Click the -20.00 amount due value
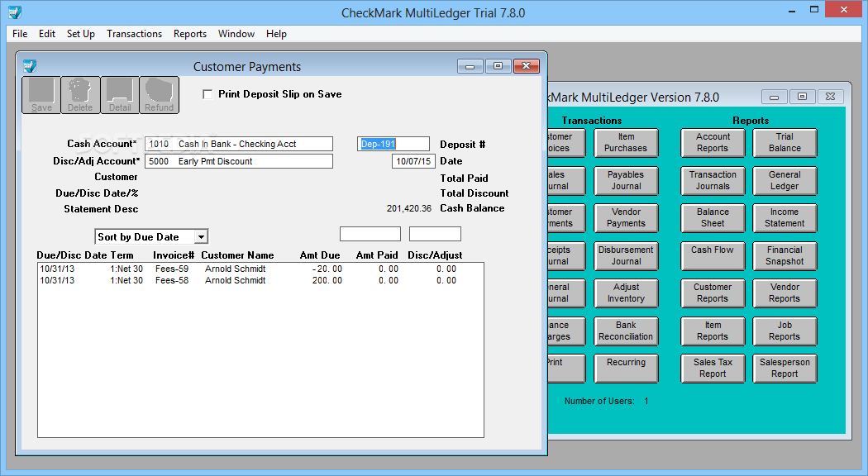The height and width of the screenshot is (476, 868). click(327, 269)
